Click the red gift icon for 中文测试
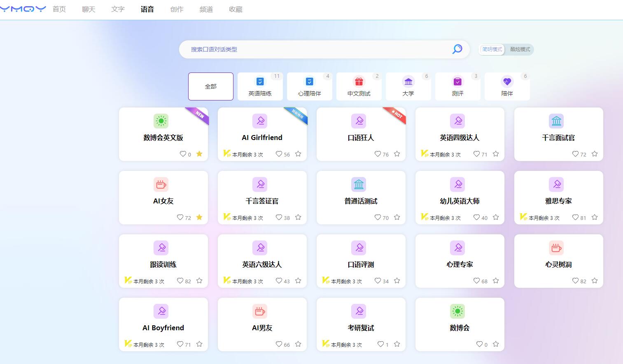The width and height of the screenshot is (623, 364). tap(359, 81)
